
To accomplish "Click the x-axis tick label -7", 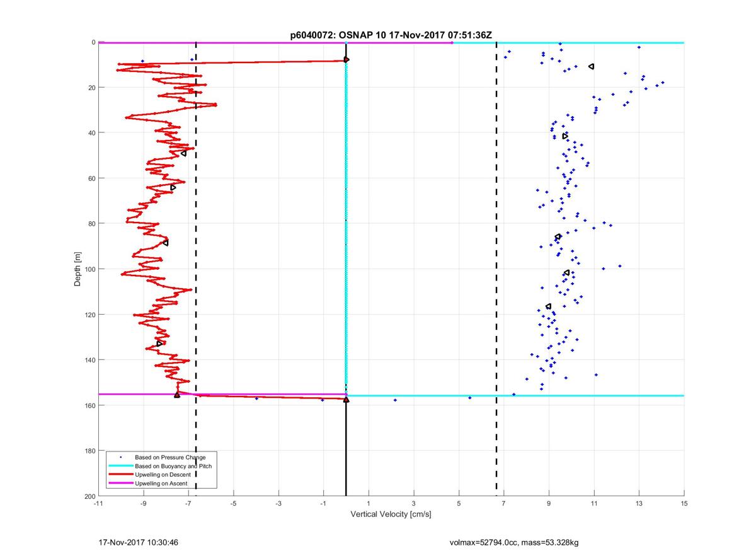I will pos(188,504).
